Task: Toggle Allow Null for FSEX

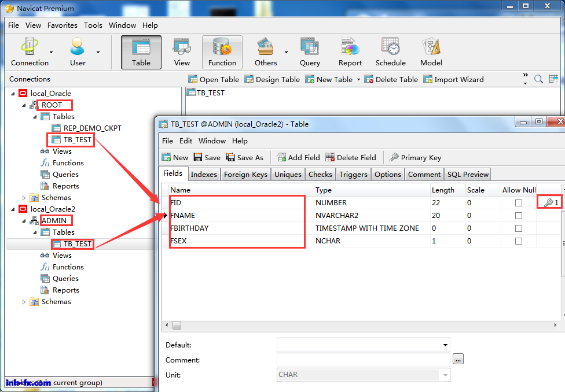Action: [519, 241]
